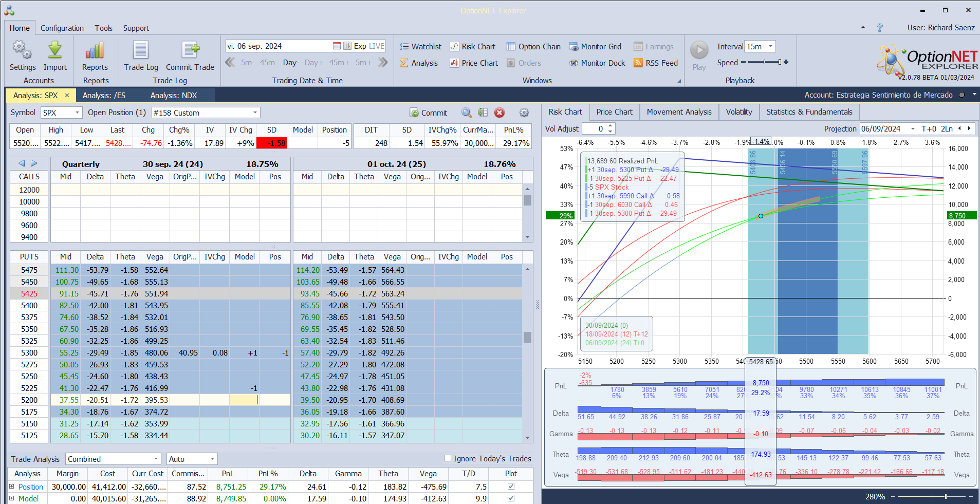
Task: Open the Import tool with green arrow
Action: pos(55,55)
